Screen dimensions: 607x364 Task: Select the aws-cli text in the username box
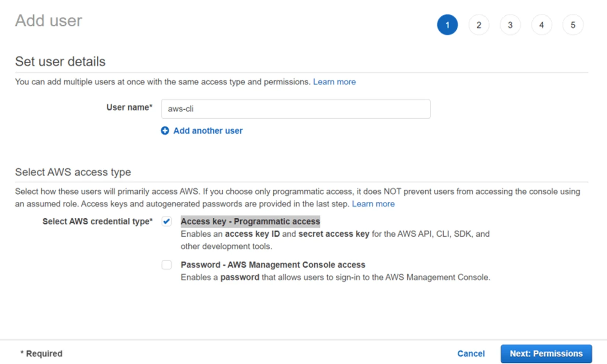tap(181, 109)
